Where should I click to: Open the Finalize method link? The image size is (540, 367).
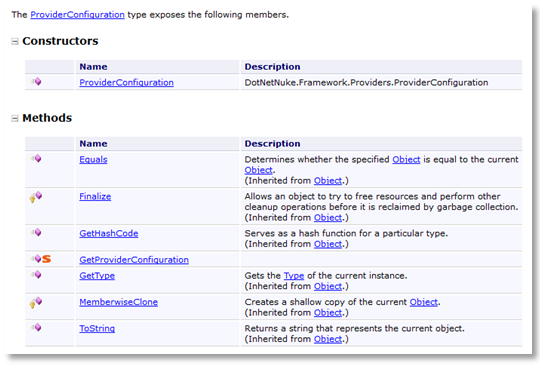[x=95, y=197]
